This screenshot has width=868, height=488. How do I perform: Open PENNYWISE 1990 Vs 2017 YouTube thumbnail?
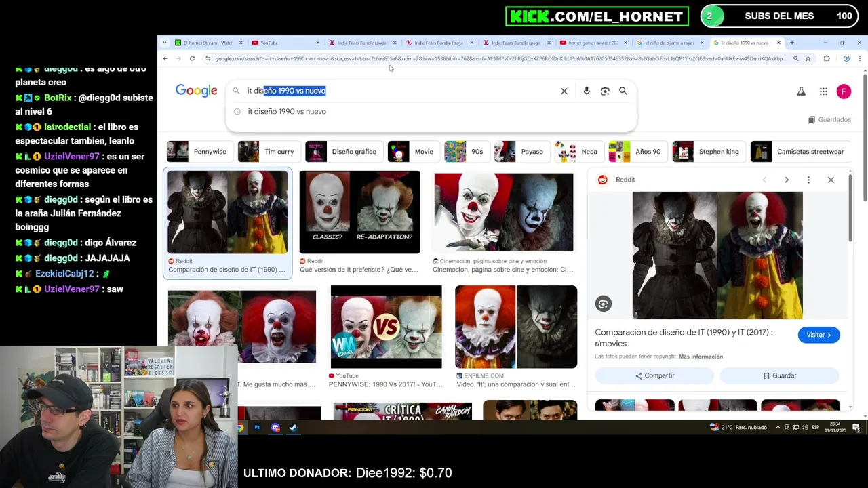tap(386, 327)
